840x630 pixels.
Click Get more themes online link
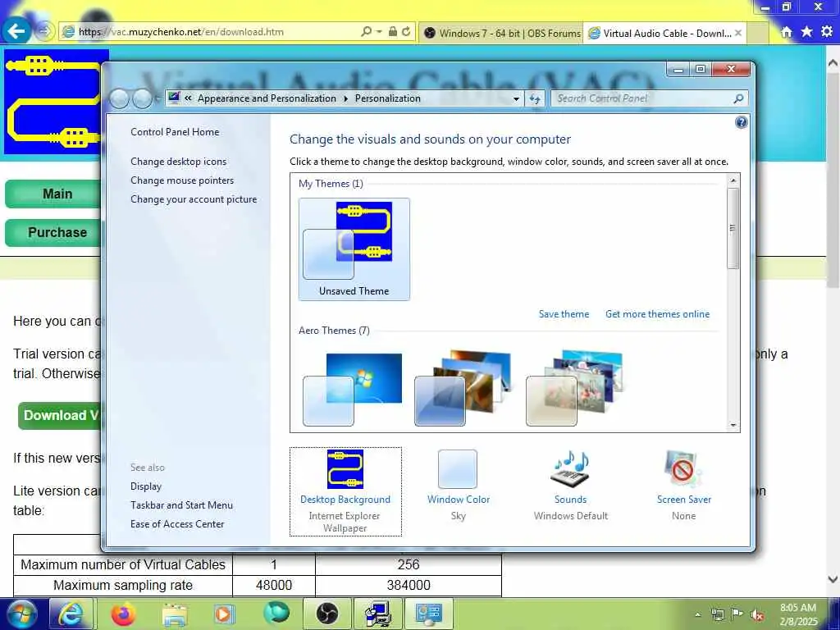(657, 314)
